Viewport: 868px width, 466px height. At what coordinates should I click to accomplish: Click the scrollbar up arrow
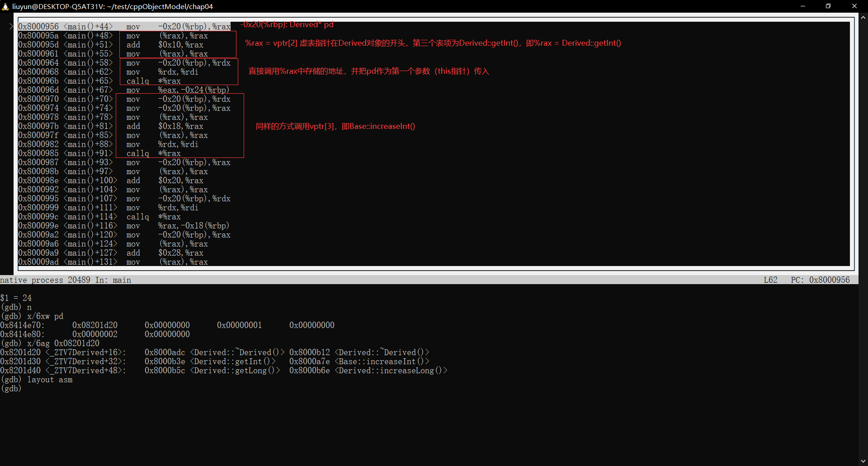click(863, 18)
